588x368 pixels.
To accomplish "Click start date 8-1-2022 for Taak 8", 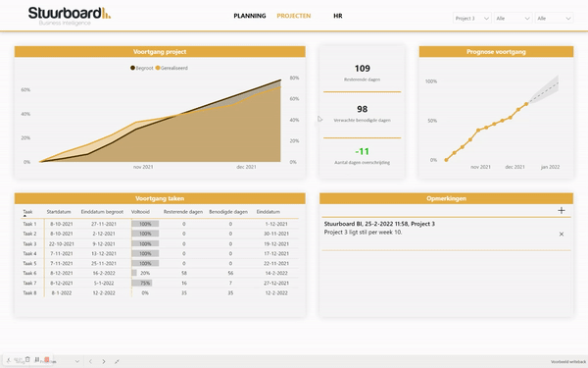I will tap(62, 292).
